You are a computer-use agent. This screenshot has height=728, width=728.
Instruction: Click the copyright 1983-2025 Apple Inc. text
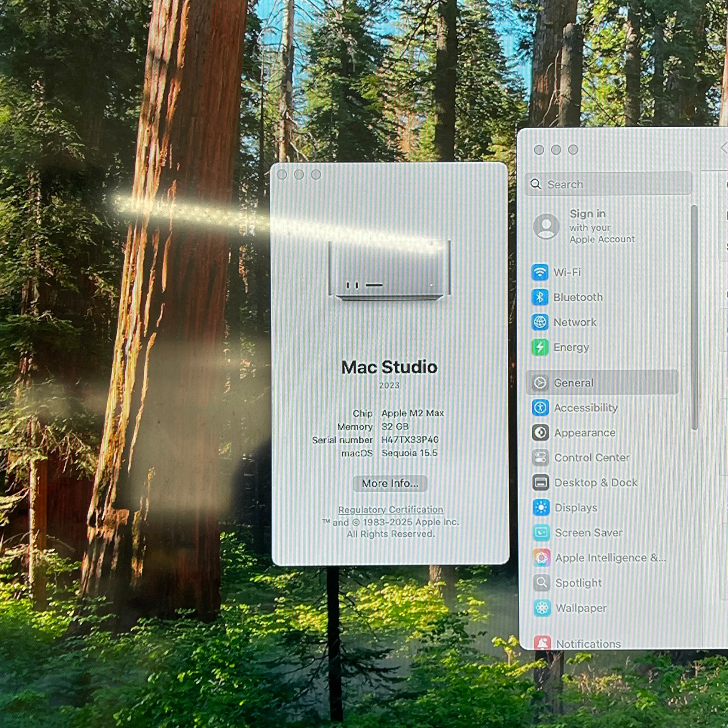point(391,522)
